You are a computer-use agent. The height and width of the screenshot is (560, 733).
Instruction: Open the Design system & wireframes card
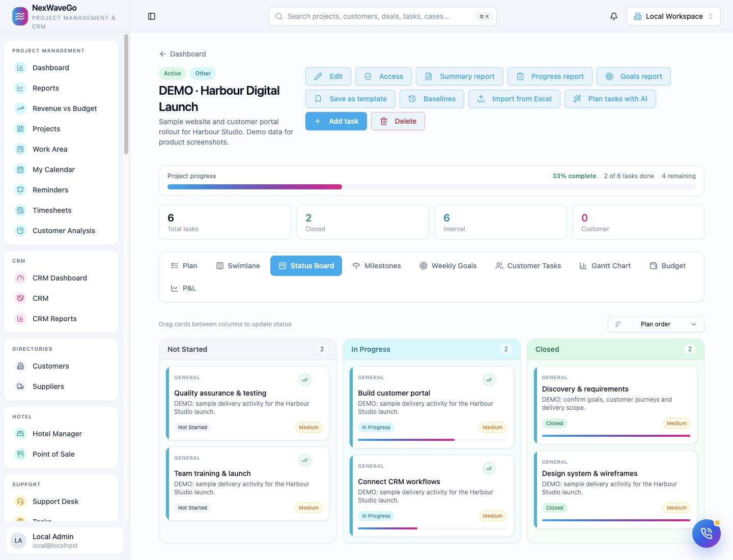tap(615, 490)
